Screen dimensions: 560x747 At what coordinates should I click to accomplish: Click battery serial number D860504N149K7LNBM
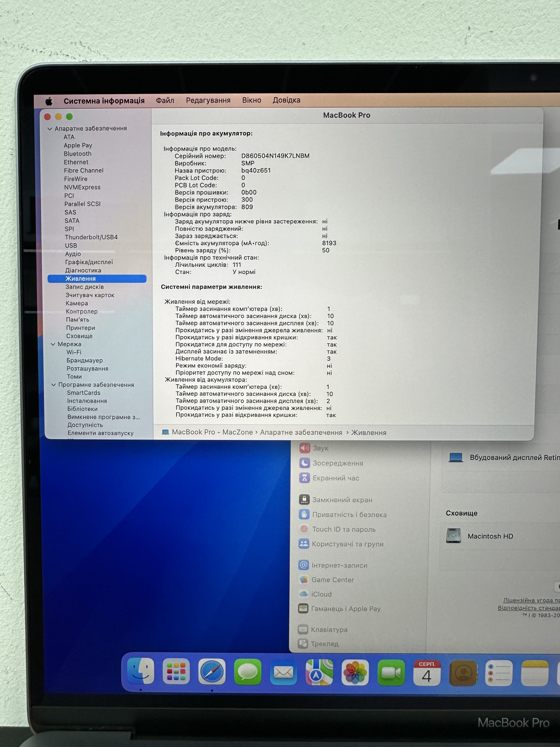275,156
